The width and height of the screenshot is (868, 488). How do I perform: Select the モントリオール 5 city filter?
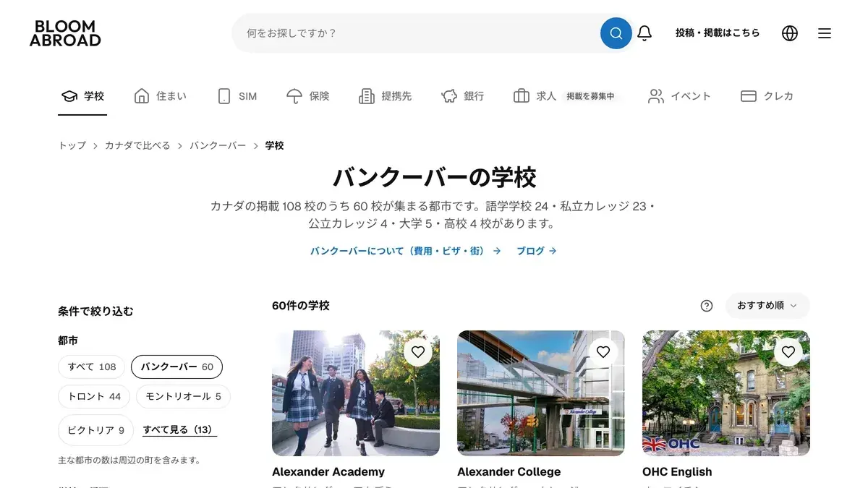183,396
